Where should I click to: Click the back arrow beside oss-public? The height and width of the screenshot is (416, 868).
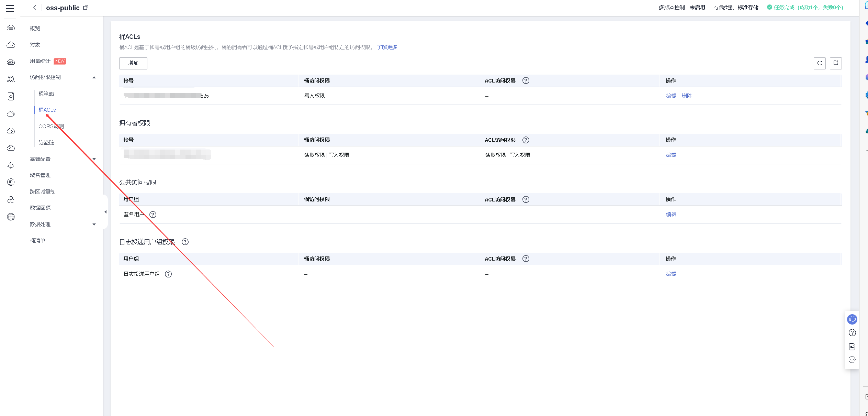[35, 8]
